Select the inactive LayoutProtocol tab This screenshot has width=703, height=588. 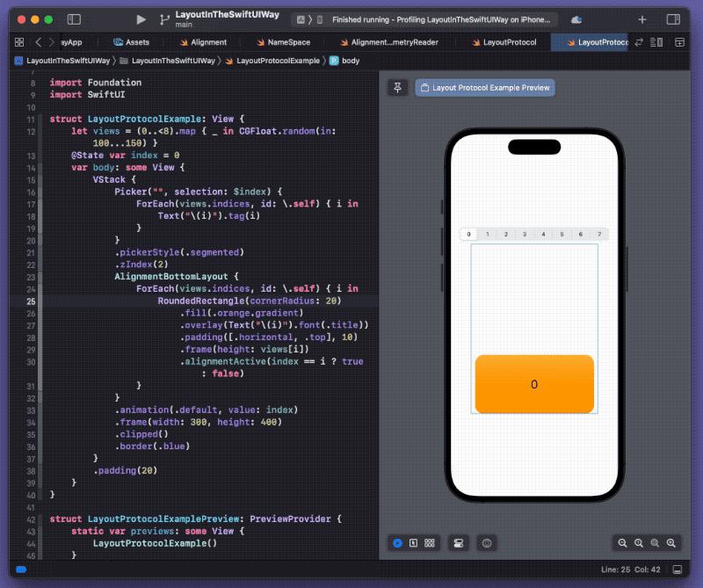(x=504, y=42)
